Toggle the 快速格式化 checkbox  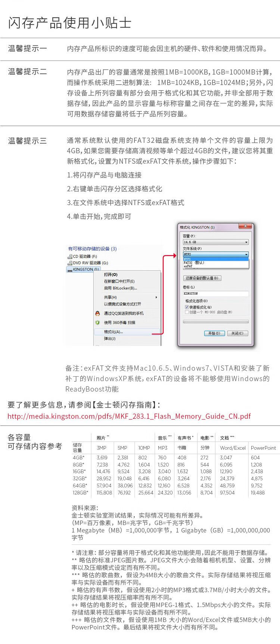click(187, 307)
